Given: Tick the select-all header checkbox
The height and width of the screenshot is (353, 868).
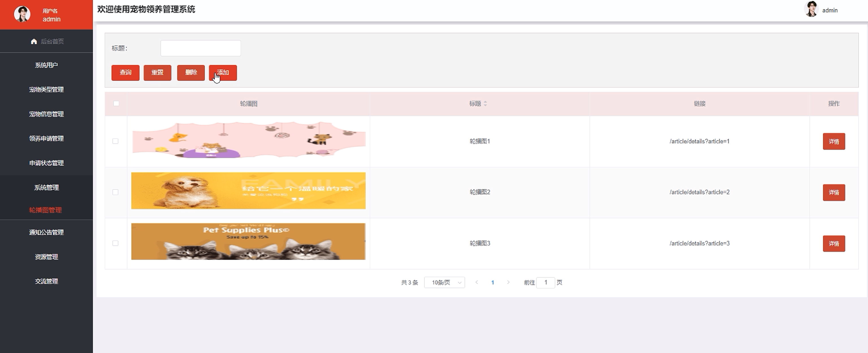Looking at the screenshot, I should [116, 104].
